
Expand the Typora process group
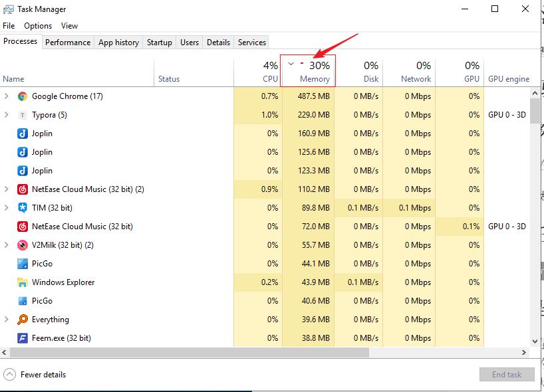pos(7,115)
